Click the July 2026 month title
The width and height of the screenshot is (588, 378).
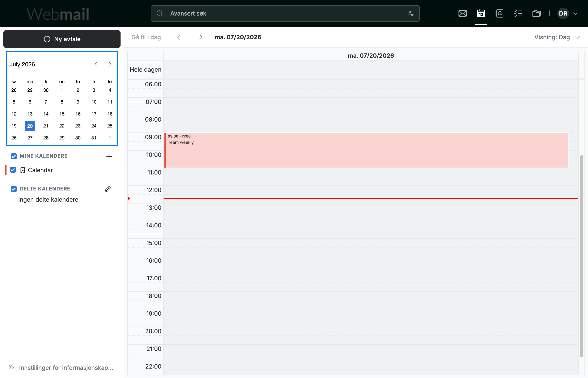(x=22, y=64)
